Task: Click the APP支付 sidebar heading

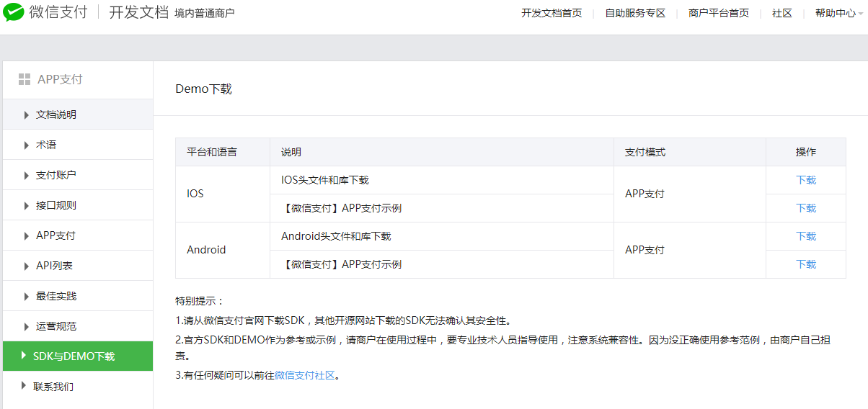Action: tap(60, 79)
